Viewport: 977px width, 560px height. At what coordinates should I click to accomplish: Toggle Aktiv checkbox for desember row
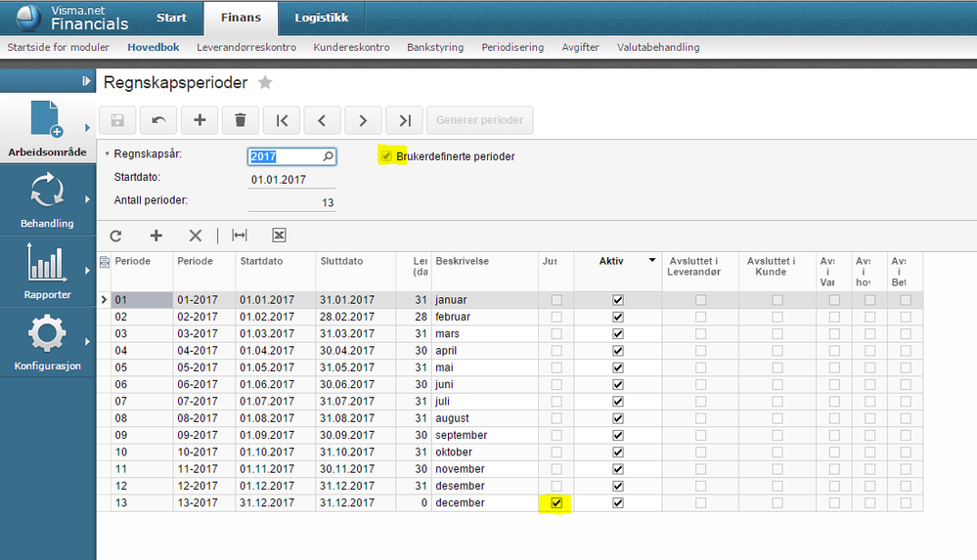coord(618,486)
